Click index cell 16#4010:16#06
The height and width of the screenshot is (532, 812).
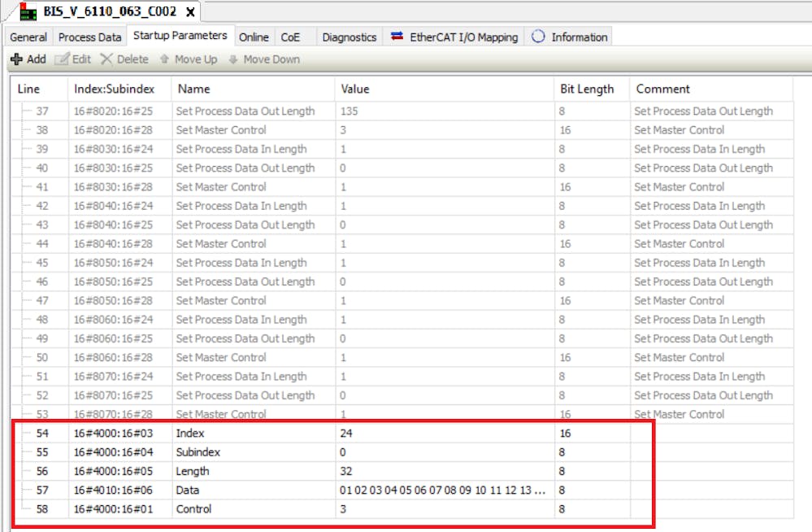[113, 490]
